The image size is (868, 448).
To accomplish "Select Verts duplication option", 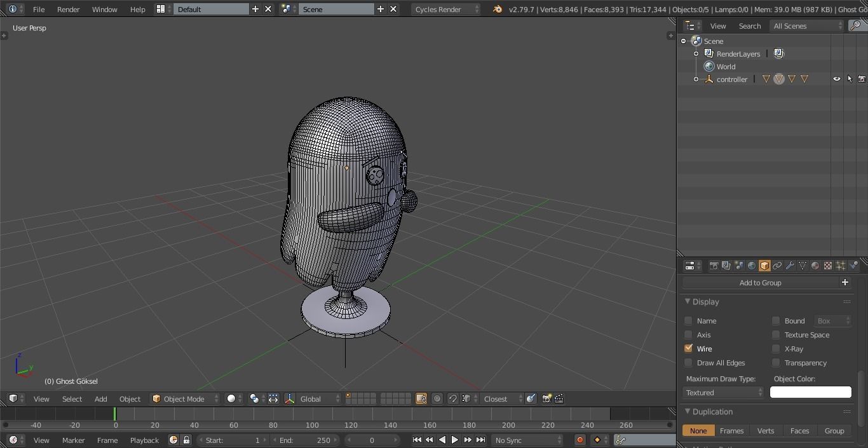I will 766,431.
